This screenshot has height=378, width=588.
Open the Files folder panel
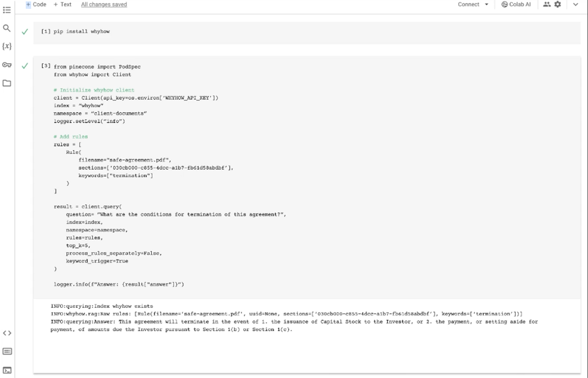tap(7, 83)
